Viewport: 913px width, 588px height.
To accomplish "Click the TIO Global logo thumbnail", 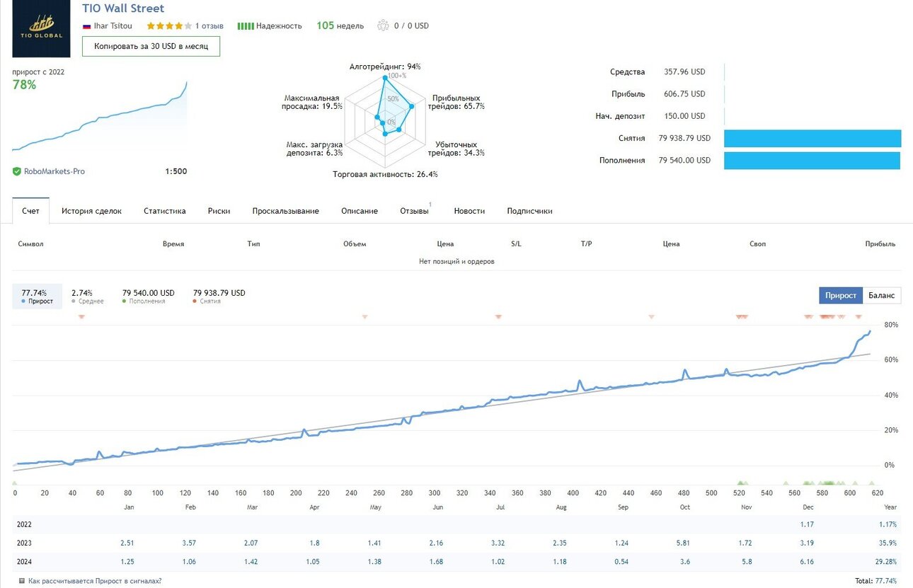I will (41, 28).
